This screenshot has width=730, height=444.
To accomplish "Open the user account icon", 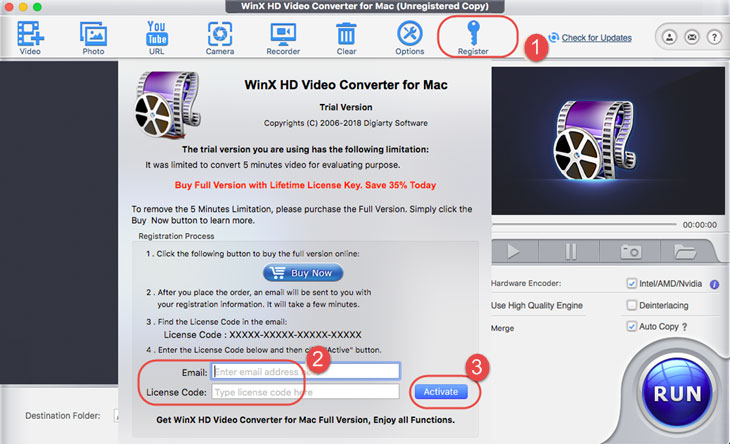I will [669, 37].
